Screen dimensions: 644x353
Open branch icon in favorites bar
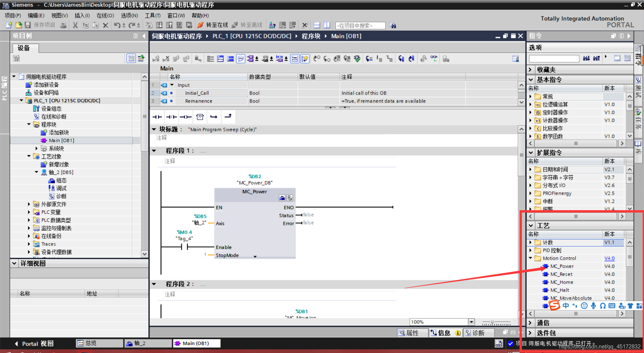pyautogui.click(x=214, y=117)
